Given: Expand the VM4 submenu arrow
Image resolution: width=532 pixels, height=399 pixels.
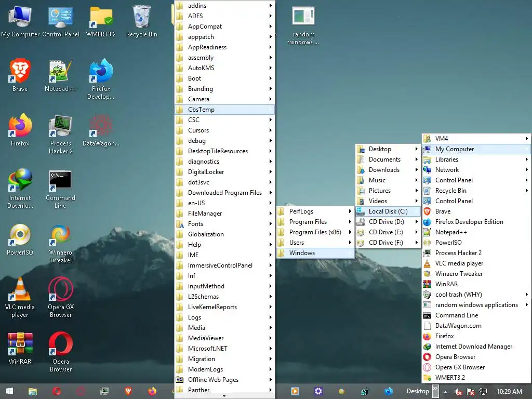Looking at the screenshot, I should click(526, 138).
